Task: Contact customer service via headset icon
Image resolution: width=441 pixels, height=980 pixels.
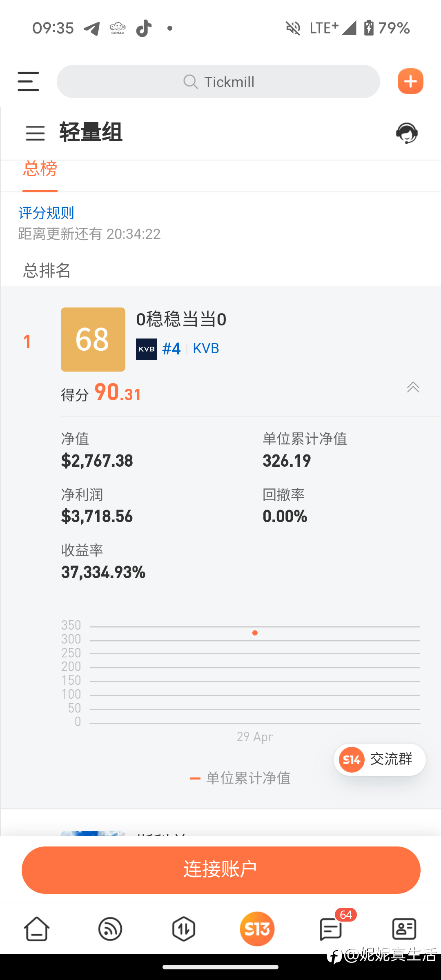Action: coord(407,133)
